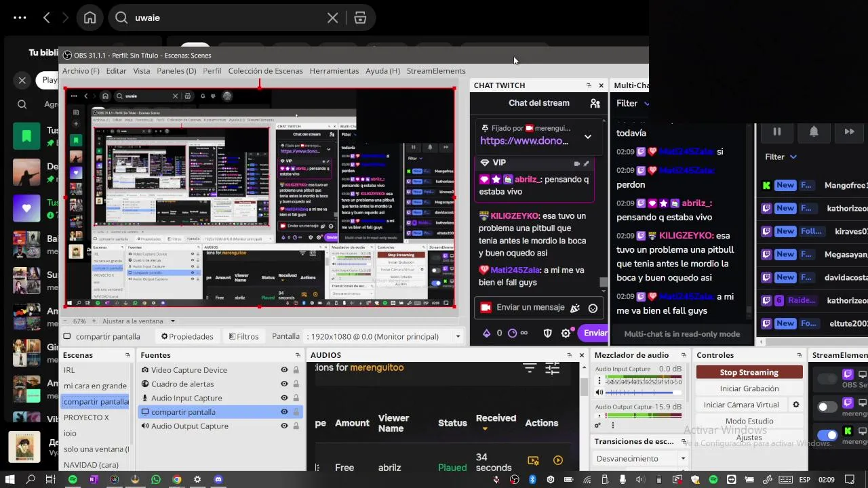The image size is (868, 488).
Task: Click the Spotify browse icon next to search
Action: (360, 18)
